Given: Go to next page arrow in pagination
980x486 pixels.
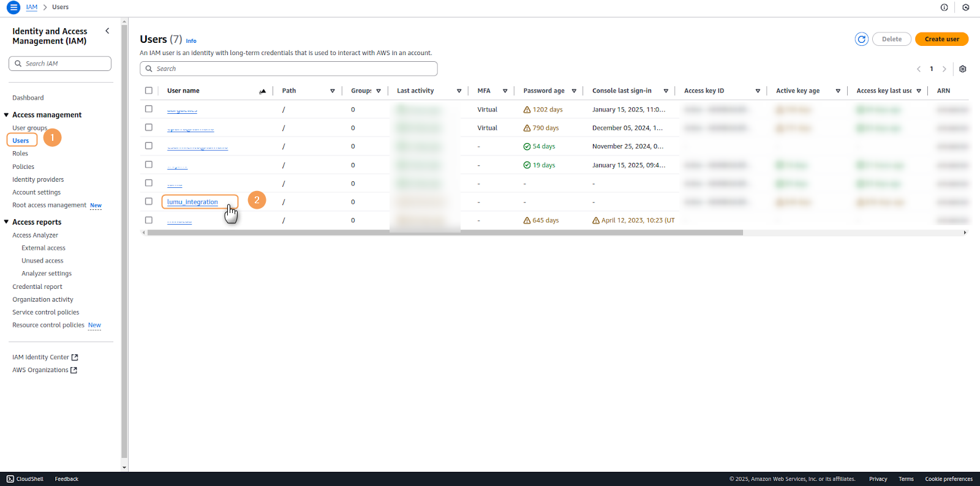Looking at the screenshot, I should 944,69.
